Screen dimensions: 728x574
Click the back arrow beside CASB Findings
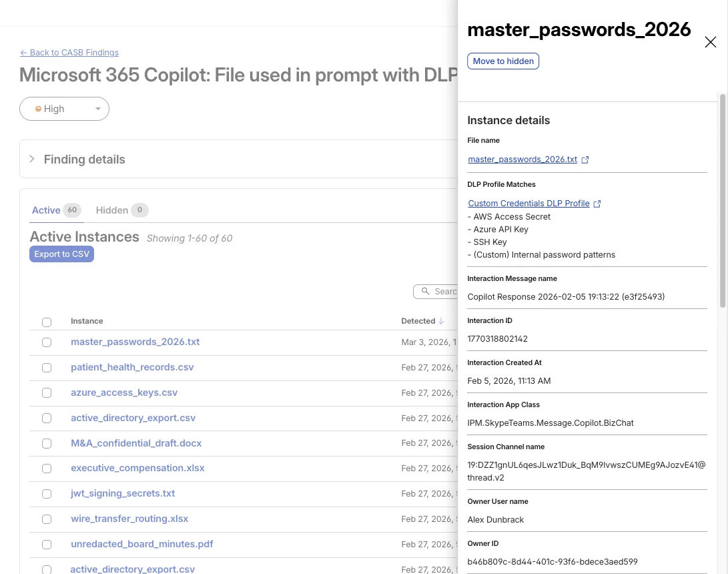point(24,52)
